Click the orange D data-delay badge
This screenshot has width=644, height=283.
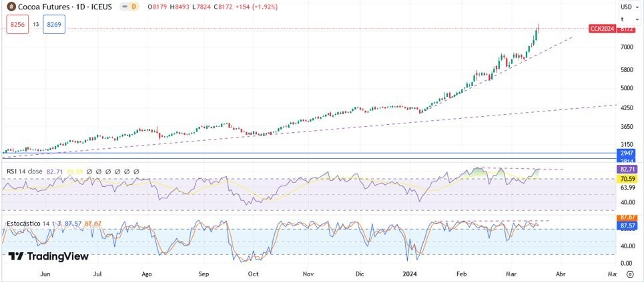click(133, 7)
